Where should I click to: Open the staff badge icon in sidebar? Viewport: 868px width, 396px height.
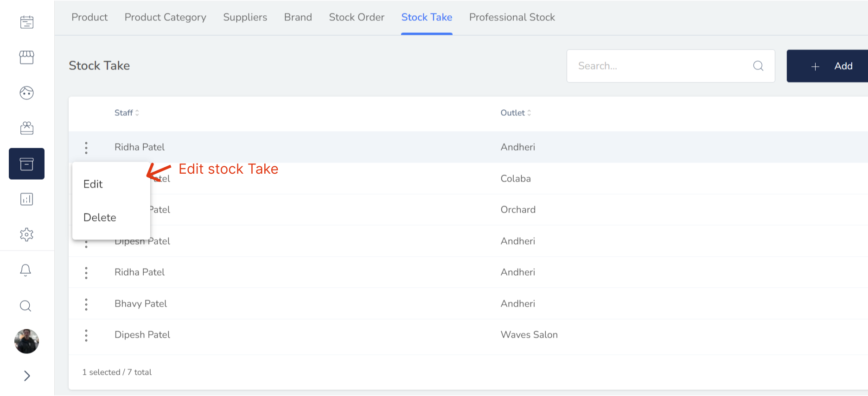(26, 128)
